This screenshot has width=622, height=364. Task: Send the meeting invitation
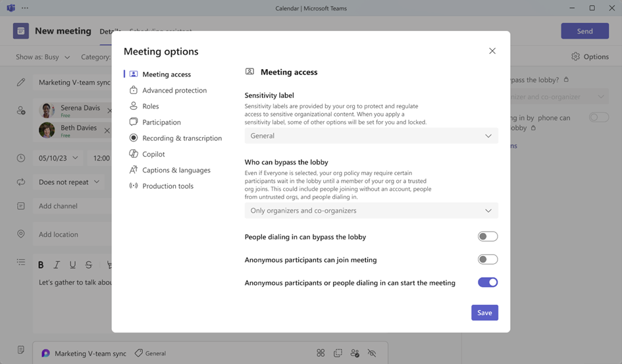[x=584, y=31]
